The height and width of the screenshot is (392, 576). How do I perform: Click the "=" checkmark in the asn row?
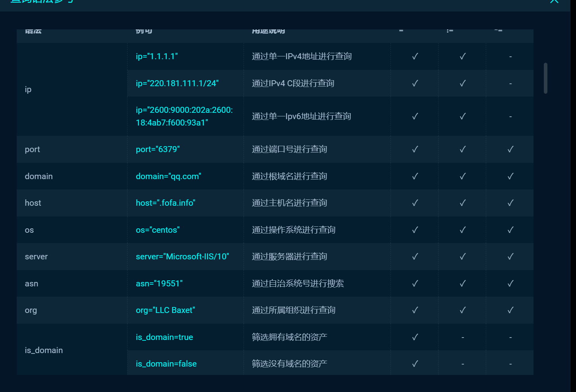tap(414, 284)
